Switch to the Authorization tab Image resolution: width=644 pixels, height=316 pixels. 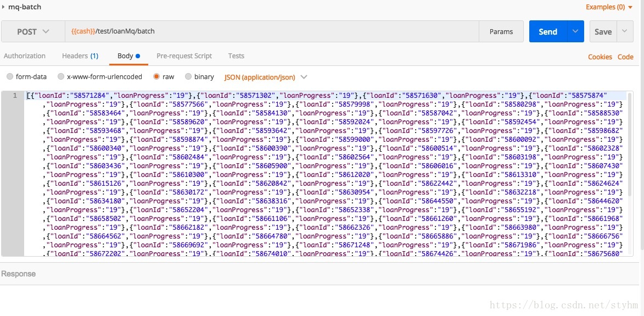pos(25,56)
